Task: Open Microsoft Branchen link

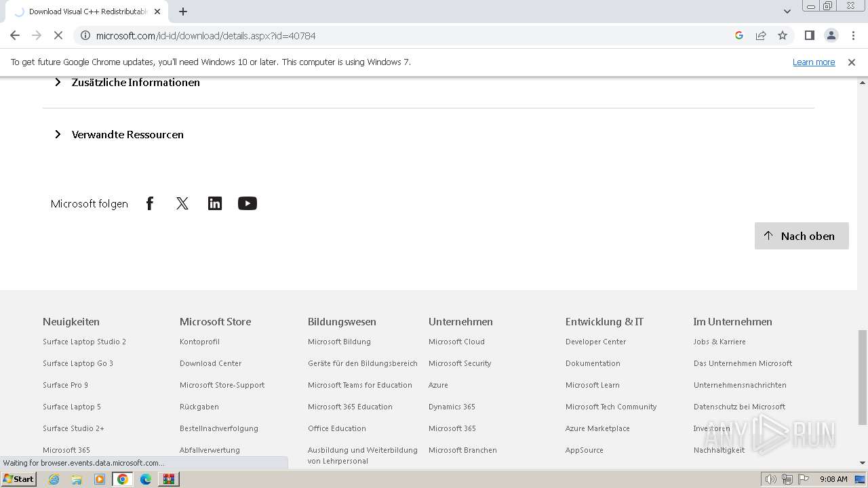Action: 462,450
